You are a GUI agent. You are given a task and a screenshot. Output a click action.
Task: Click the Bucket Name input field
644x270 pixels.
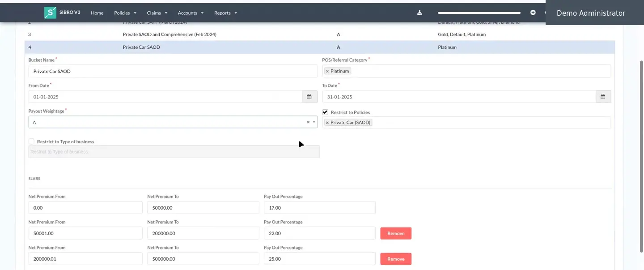[173, 71]
